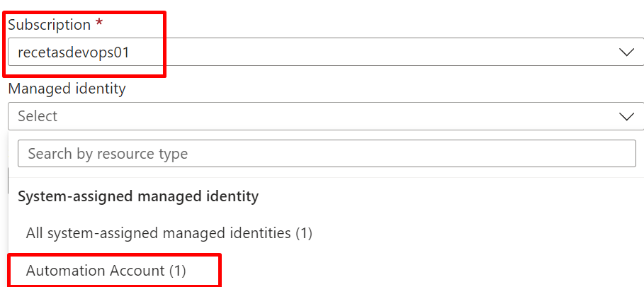This screenshot has width=644, height=287.
Task: Click the System-assigned managed identity group header
Action: [138, 196]
